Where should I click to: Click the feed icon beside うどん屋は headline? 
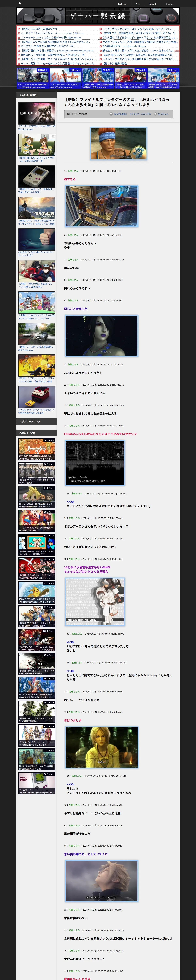101,38
